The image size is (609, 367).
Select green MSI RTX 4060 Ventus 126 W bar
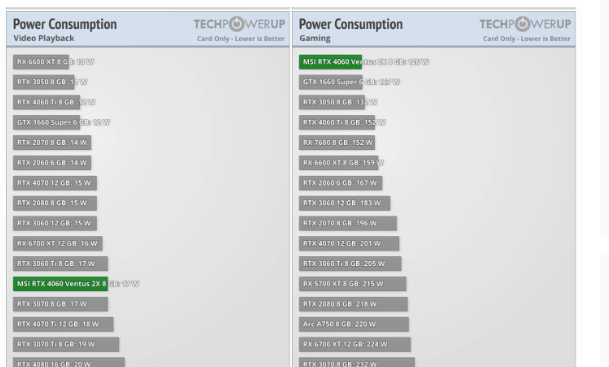[x=330, y=62]
